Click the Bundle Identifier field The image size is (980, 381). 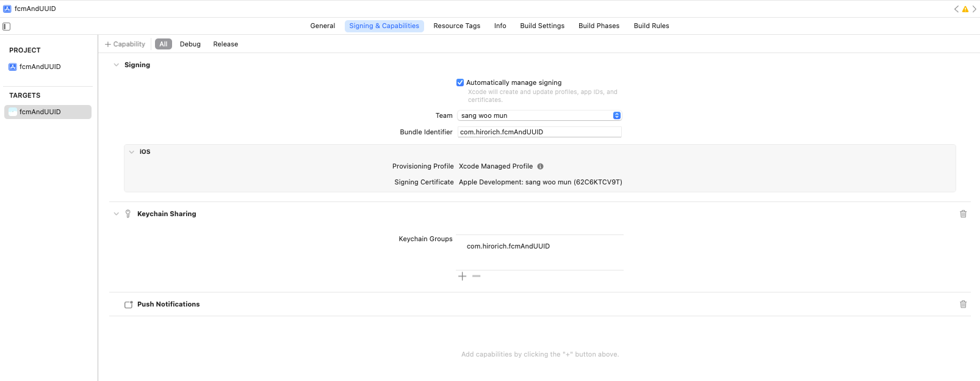(539, 132)
